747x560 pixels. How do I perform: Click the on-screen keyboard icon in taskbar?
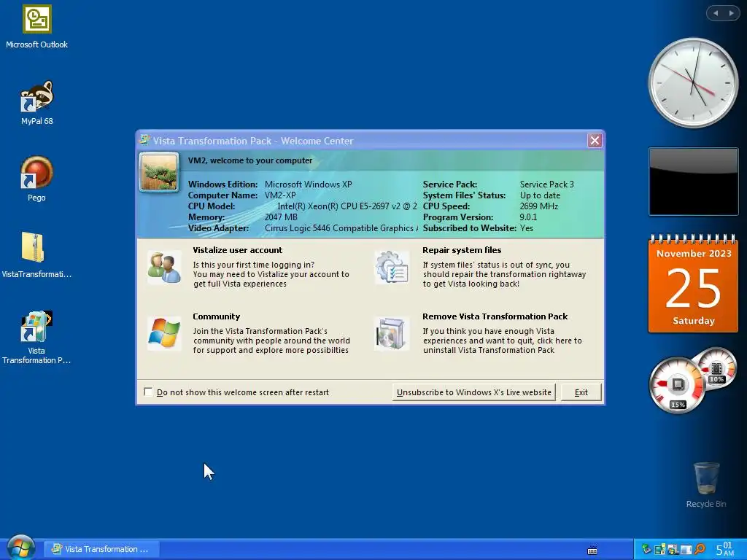[x=592, y=551]
